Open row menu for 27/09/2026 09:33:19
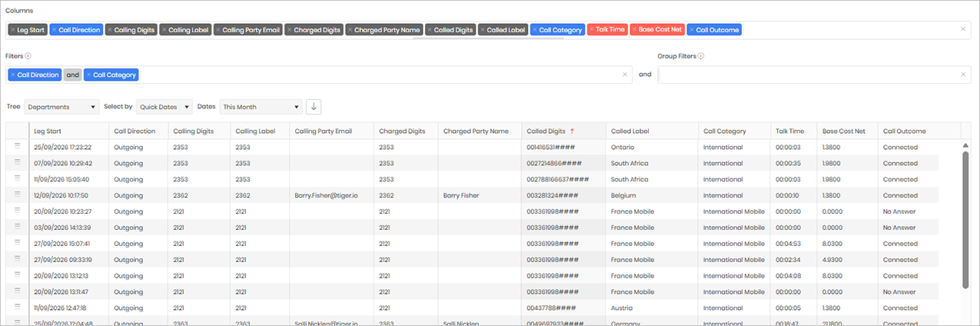The width and height of the screenshot is (980, 326). coord(17,260)
